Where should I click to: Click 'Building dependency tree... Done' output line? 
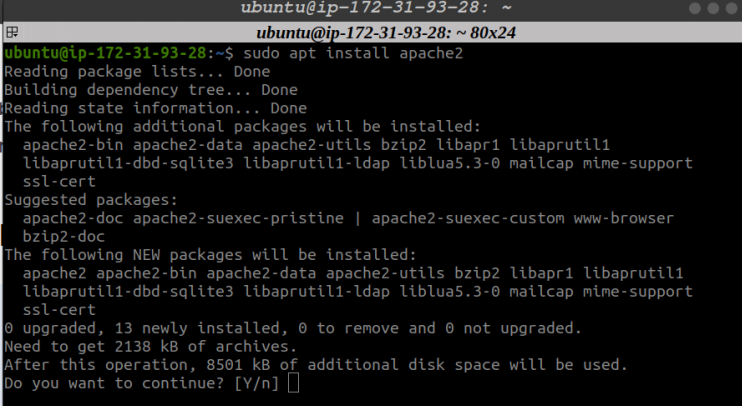point(151,90)
